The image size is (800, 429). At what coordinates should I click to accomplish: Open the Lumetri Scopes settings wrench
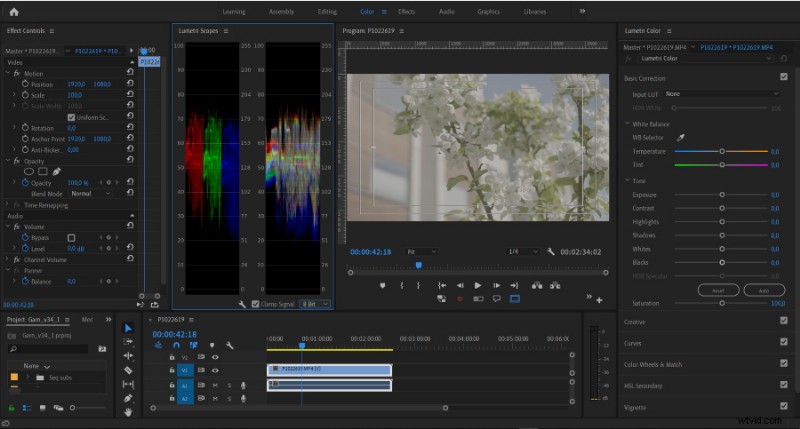click(x=242, y=303)
